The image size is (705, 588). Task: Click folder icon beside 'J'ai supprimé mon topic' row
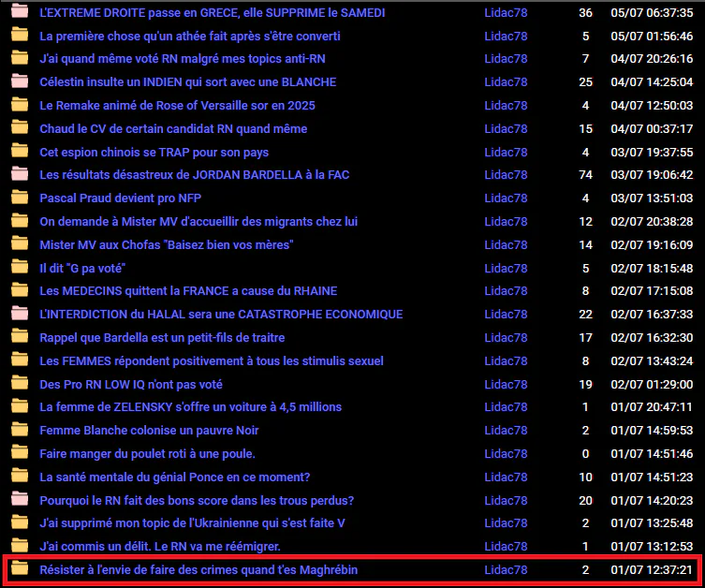(20, 522)
